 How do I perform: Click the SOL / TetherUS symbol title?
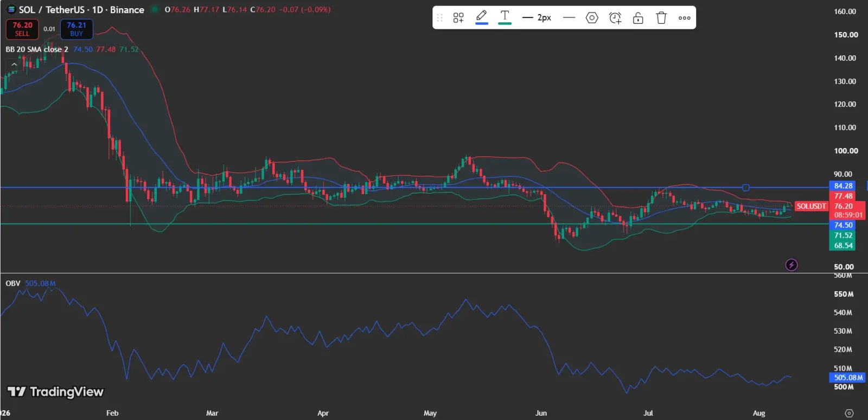tap(82, 10)
